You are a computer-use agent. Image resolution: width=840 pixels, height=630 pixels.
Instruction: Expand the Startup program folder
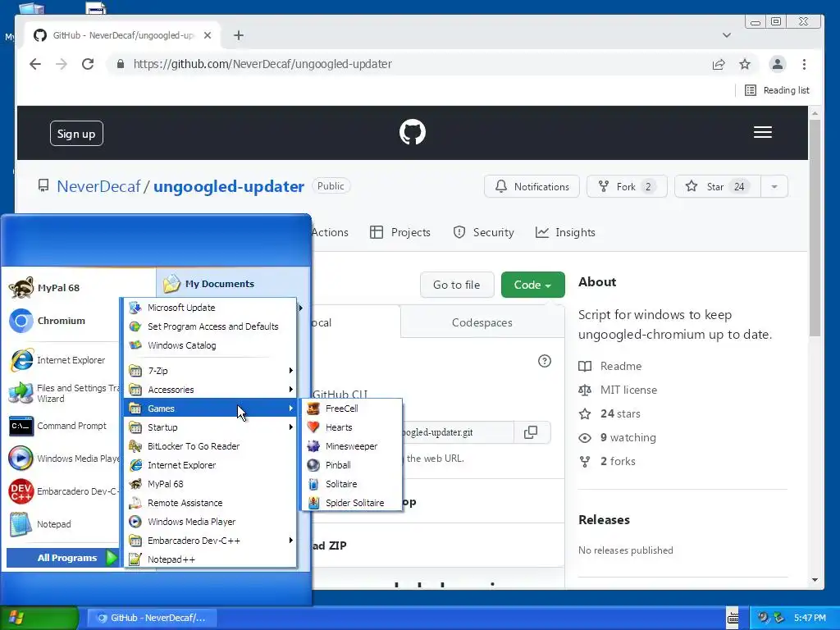click(x=210, y=427)
